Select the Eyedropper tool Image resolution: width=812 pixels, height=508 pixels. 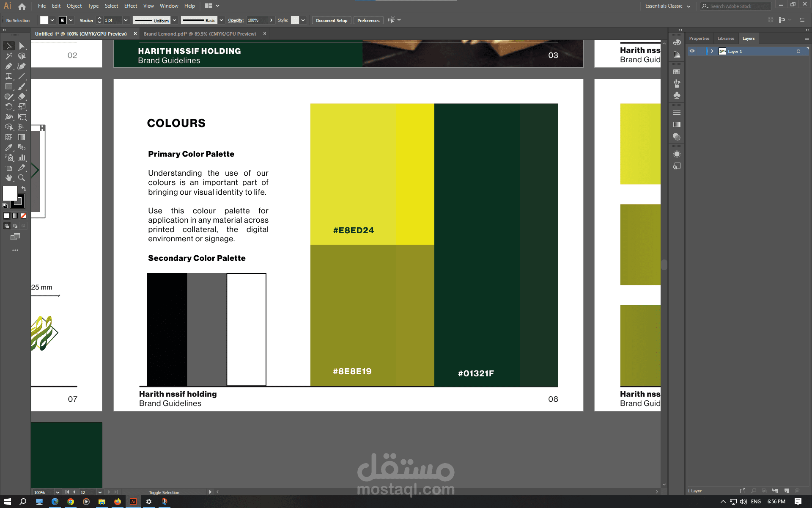tap(8, 147)
